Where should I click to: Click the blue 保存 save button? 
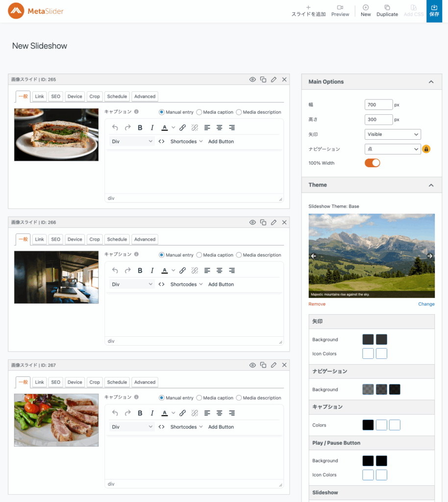click(434, 11)
